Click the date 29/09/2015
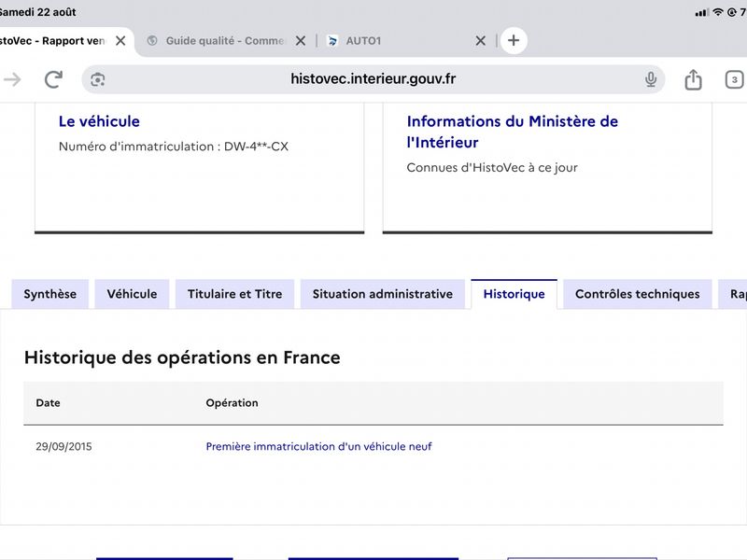747x560 pixels. [x=63, y=447]
